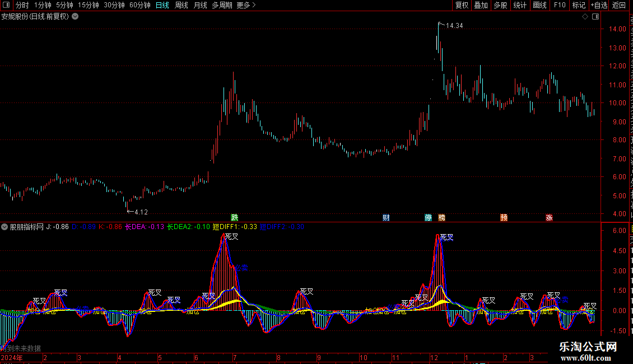The image size is (633, 364).
Task: Click the 10.00 price axis label
Action: pos(617,103)
